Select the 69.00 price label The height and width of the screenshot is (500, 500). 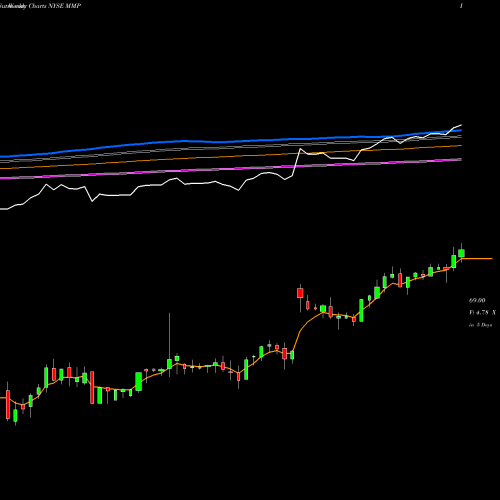477,301
